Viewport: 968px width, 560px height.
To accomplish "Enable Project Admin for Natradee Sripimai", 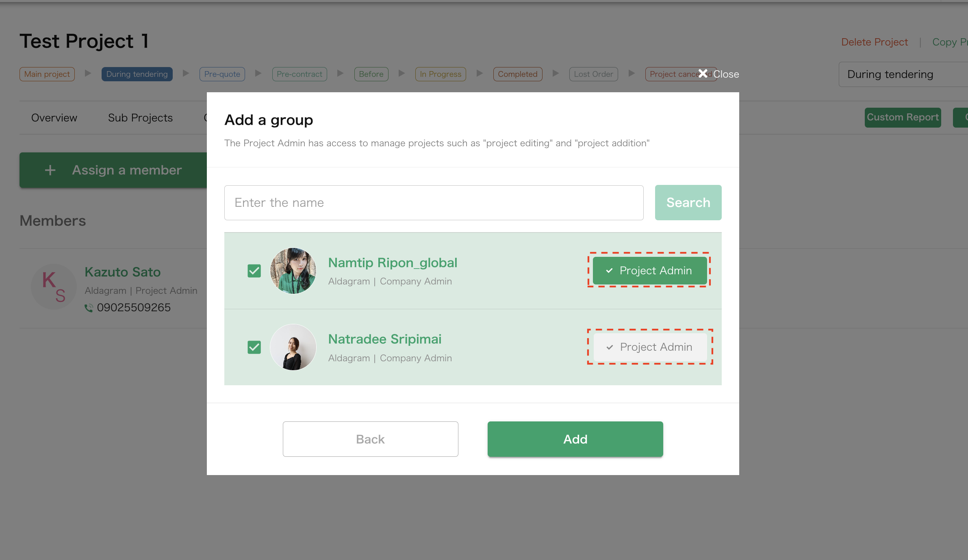I will [649, 347].
